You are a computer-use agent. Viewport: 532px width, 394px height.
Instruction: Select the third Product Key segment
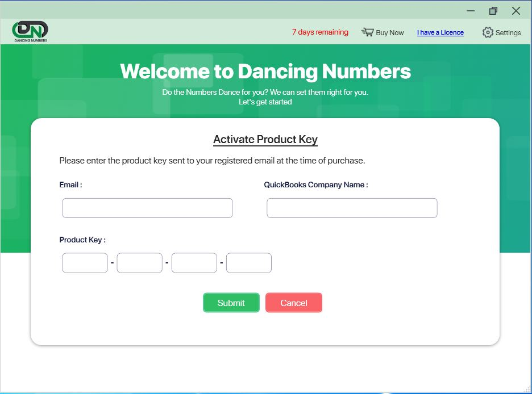coord(194,262)
